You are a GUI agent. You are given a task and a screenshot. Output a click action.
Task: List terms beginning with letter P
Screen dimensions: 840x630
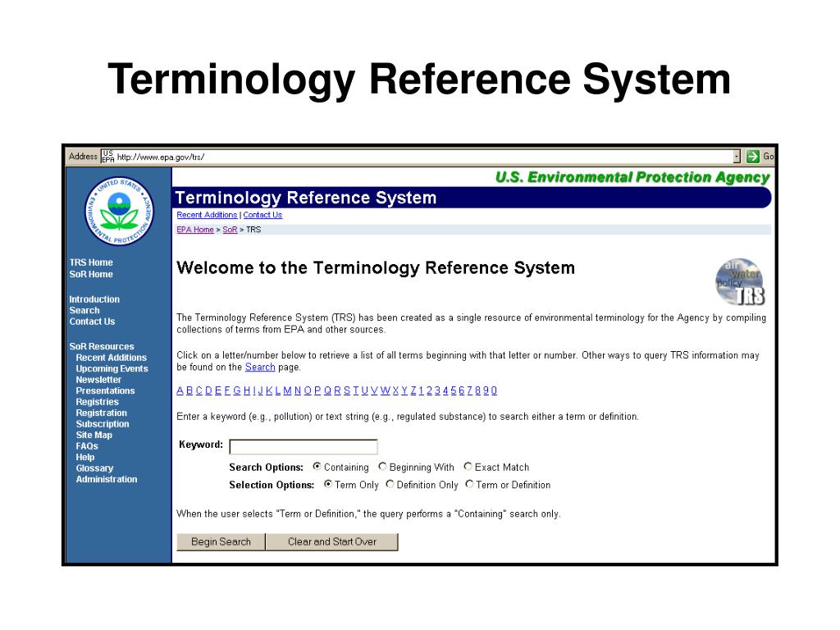[317, 390]
